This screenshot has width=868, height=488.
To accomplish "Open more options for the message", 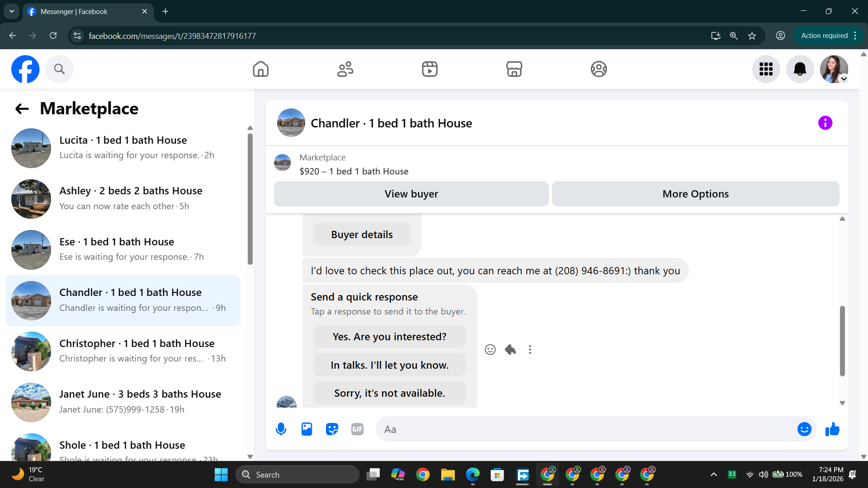I will pos(530,350).
